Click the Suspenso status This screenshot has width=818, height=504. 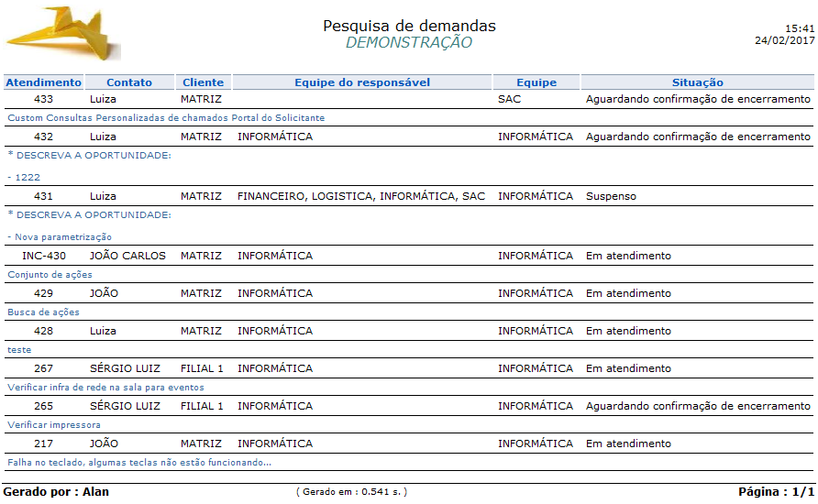pos(611,196)
